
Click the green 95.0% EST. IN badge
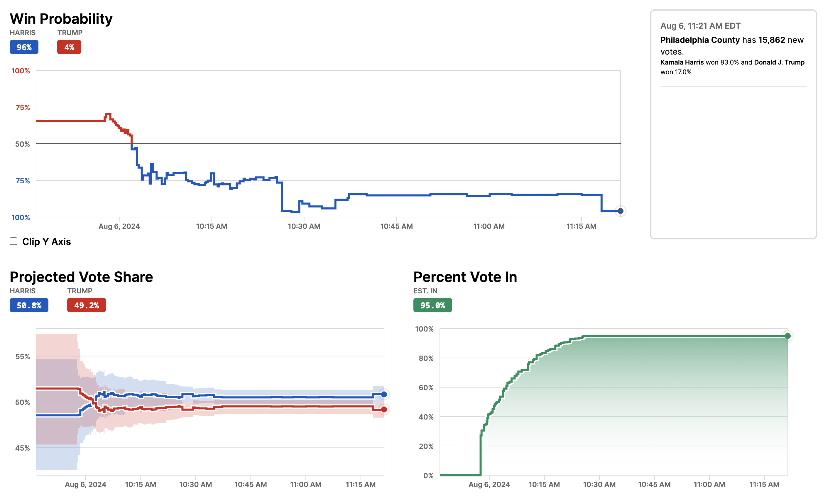pyautogui.click(x=432, y=305)
